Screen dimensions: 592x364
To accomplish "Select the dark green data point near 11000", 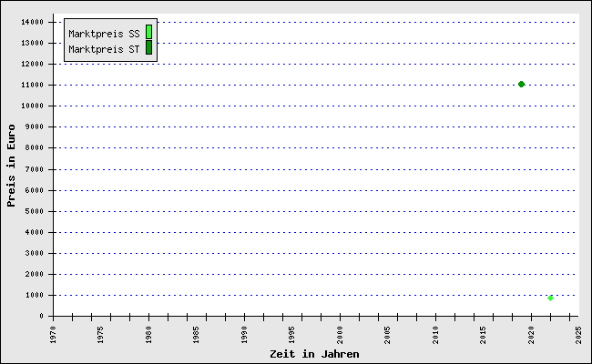I will pyautogui.click(x=521, y=84).
